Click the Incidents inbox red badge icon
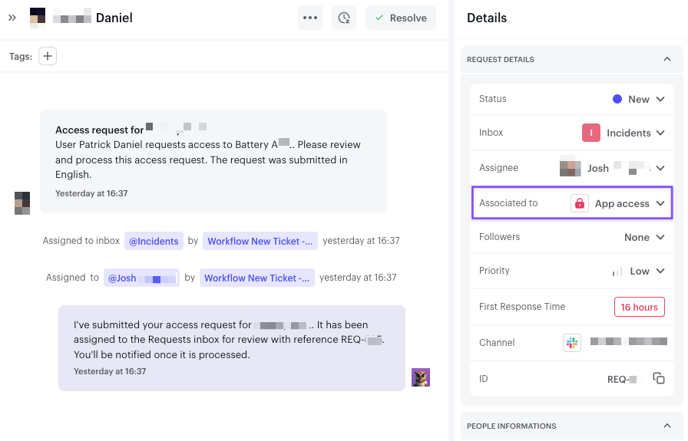 (591, 133)
